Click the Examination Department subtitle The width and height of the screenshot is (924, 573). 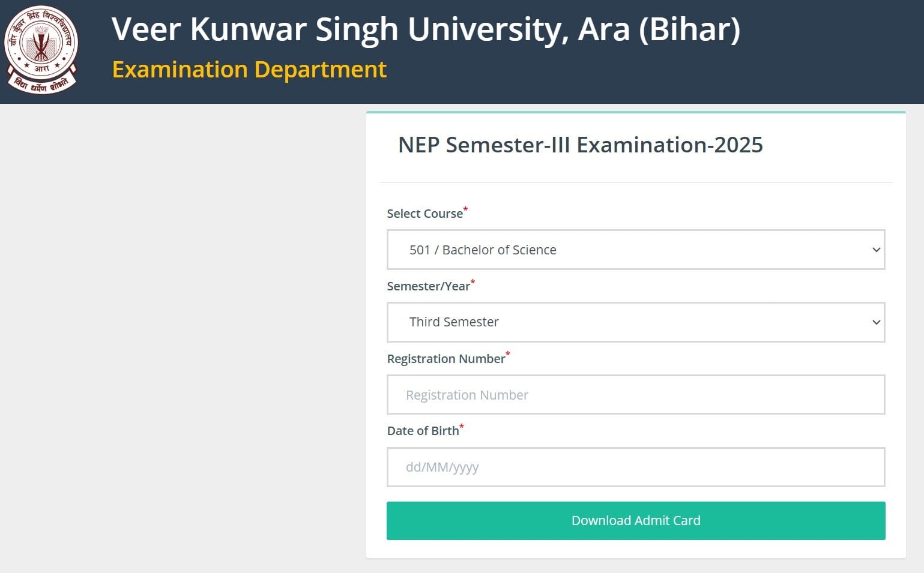coord(249,70)
